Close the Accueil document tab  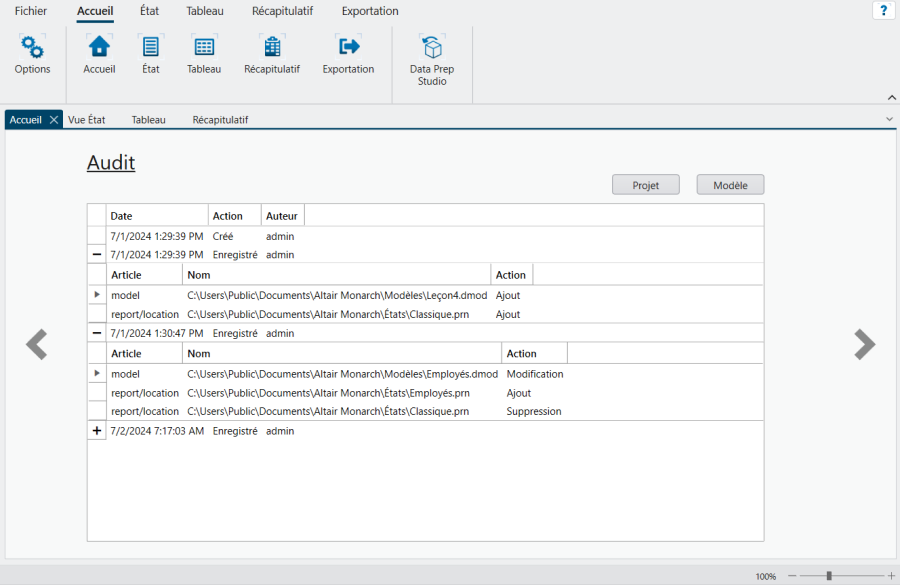click(54, 120)
